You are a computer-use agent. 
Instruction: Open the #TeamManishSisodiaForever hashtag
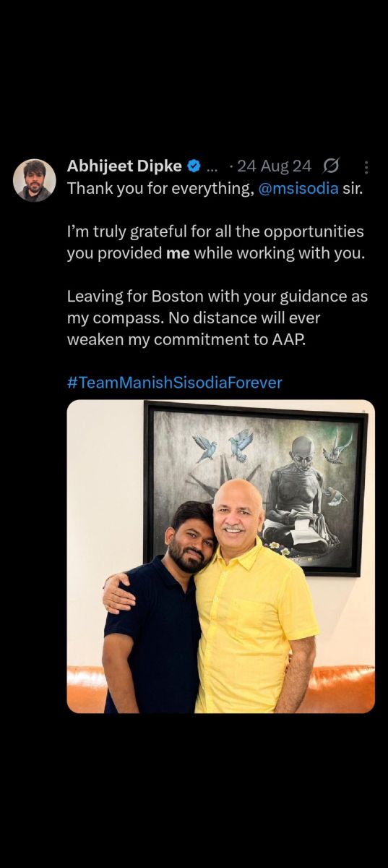pos(174,382)
